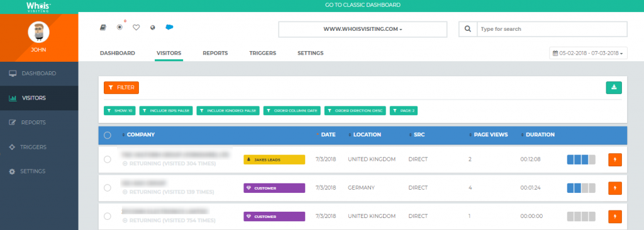Click Order Direction: Desc filter tag
Viewport: 644px width, 230px height.
tap(355, 111)
